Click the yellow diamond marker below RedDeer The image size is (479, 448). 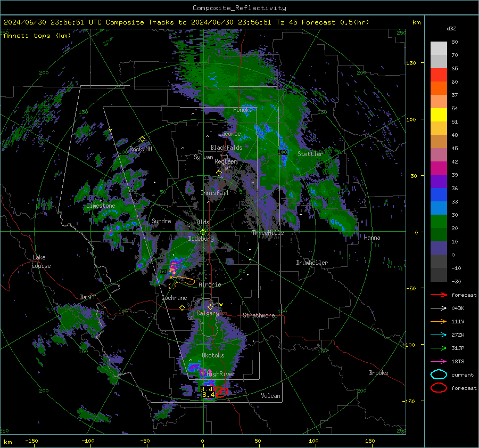219,173
